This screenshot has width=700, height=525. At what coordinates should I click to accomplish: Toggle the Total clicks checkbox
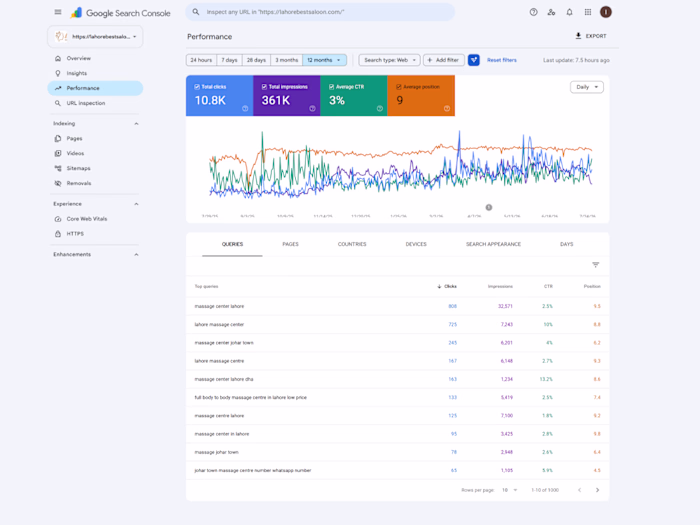click(x=197, y=87)
